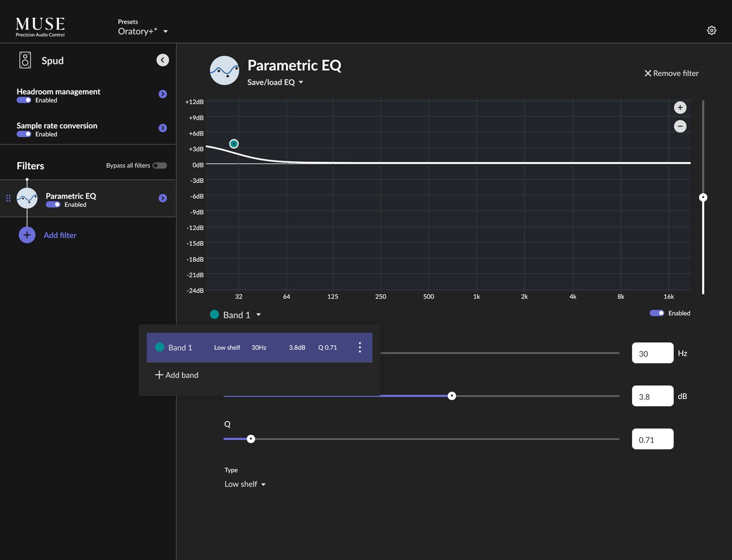Expand the Save/load EQ menu
732x560 pixels.
[275, 82]
